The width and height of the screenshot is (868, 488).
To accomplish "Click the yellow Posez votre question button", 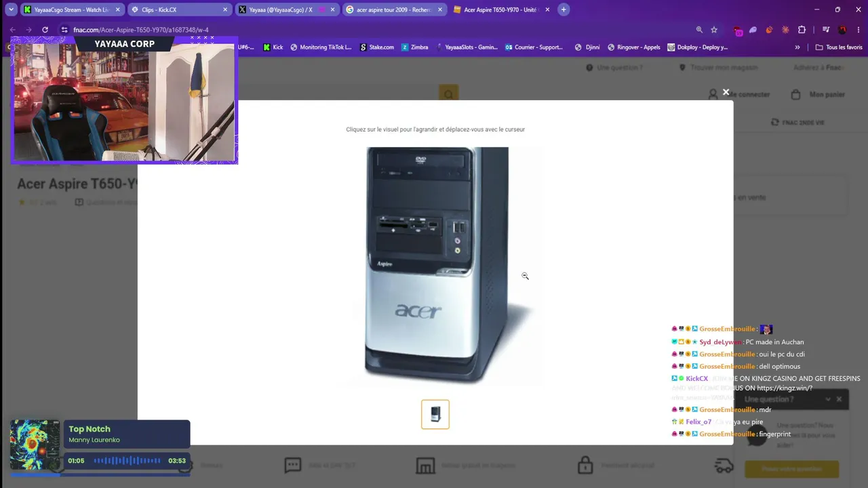I will 791,469.
